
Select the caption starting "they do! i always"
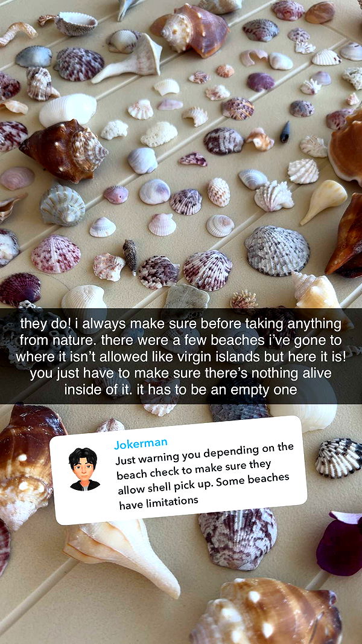click(x=181, y=356)
